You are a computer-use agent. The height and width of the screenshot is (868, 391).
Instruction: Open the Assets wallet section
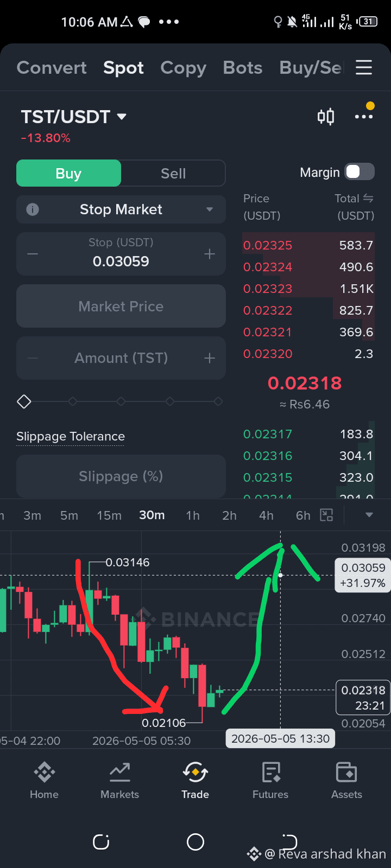pyautogui.click(x=346, y=781)
